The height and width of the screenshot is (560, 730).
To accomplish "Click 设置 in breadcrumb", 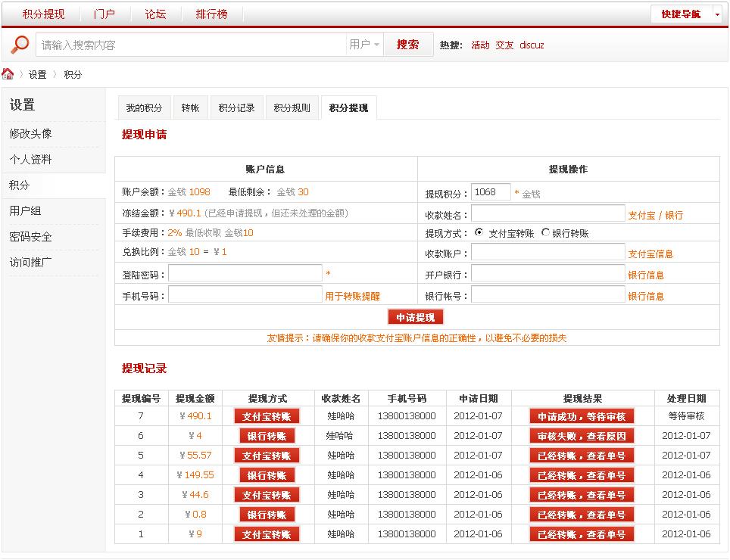I will tap(38, 74).
